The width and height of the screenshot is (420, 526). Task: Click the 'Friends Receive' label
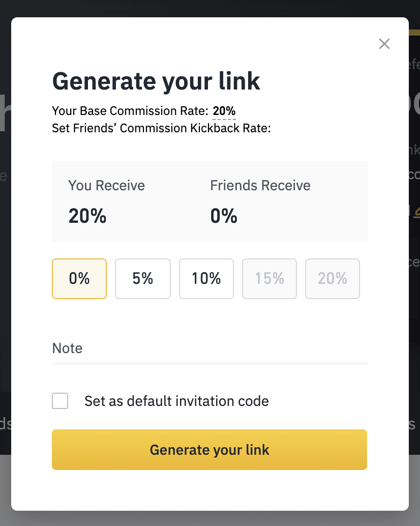click(x=260, y=186)
